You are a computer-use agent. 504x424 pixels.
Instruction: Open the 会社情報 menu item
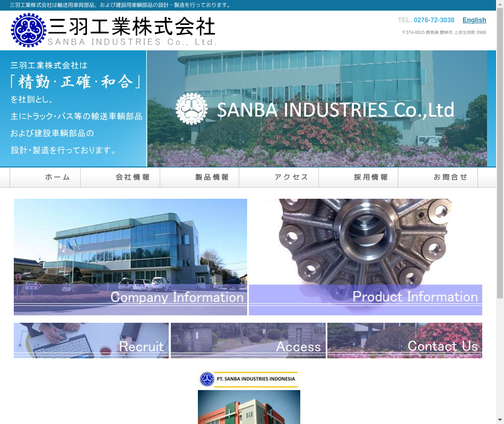tap(133, 178)
